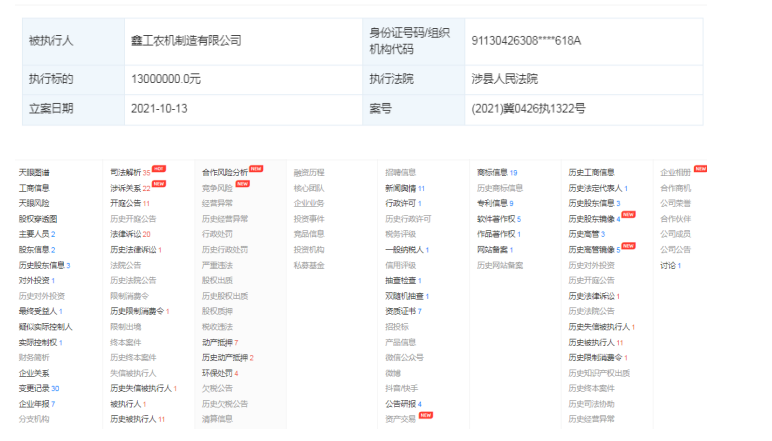View 私募基金
Viewport: 772px width, 441px height.
tap(309, 265)
